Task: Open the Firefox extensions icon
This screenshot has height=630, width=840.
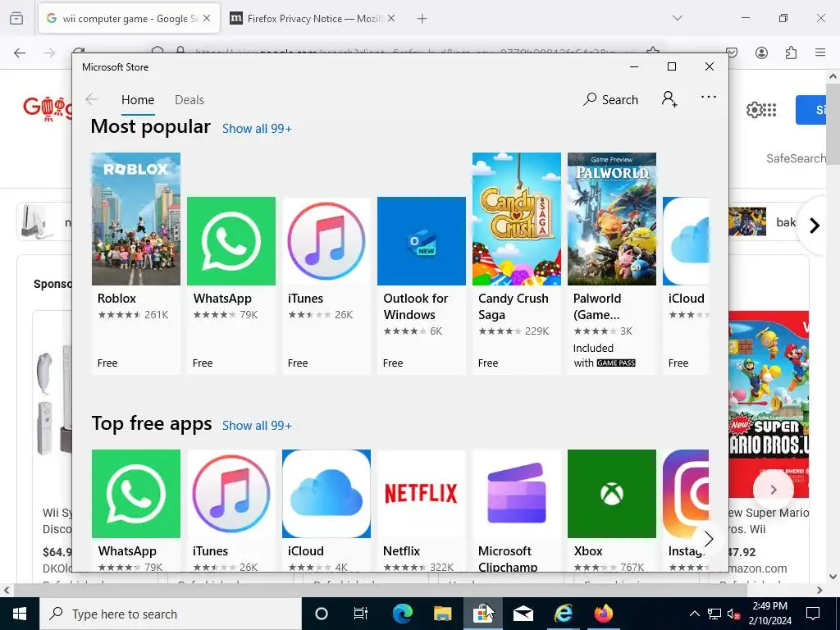Action: (791, 52)
